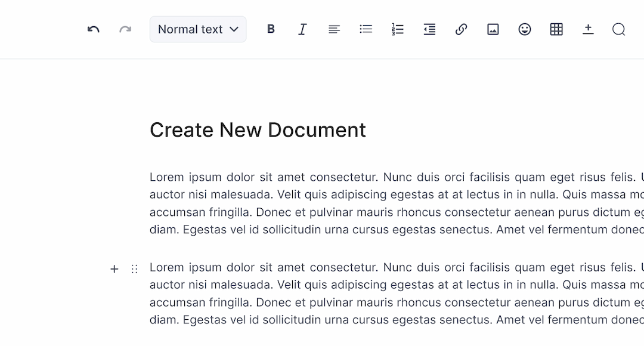Click the indent icon in toolbar
The image size is (644, 346).
pos(429,29)
